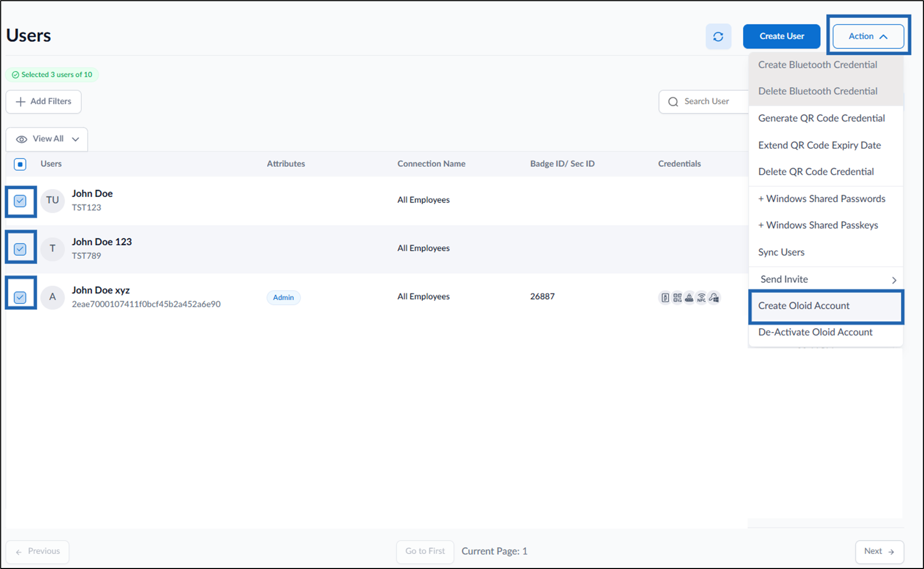Click the badge ID credential icon
Viewport: 924px width, 569px height.
coord(665,298)
